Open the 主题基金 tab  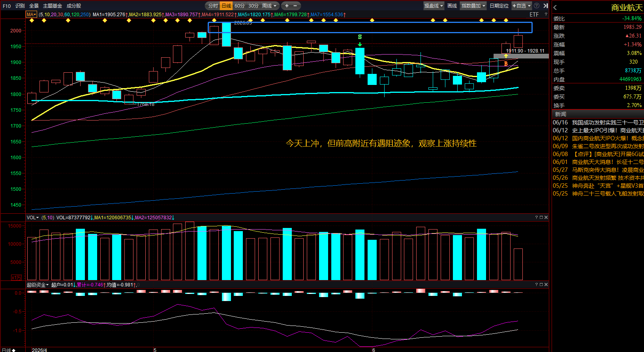pyautogui.click(x=53, y=6)
